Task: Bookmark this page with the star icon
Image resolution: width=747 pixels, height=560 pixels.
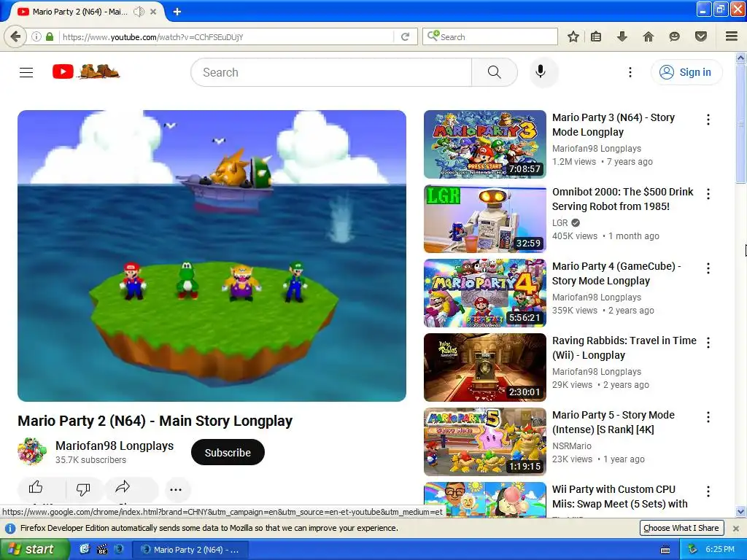Action: [573, 36]
